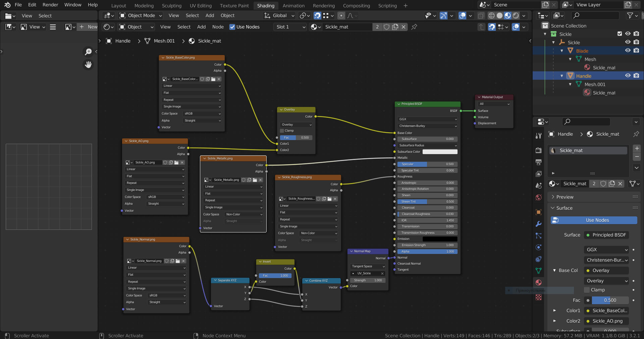Switch to the Texture Paint workspace tab
The image size is (644, 339).
click(x=234, y=5)
